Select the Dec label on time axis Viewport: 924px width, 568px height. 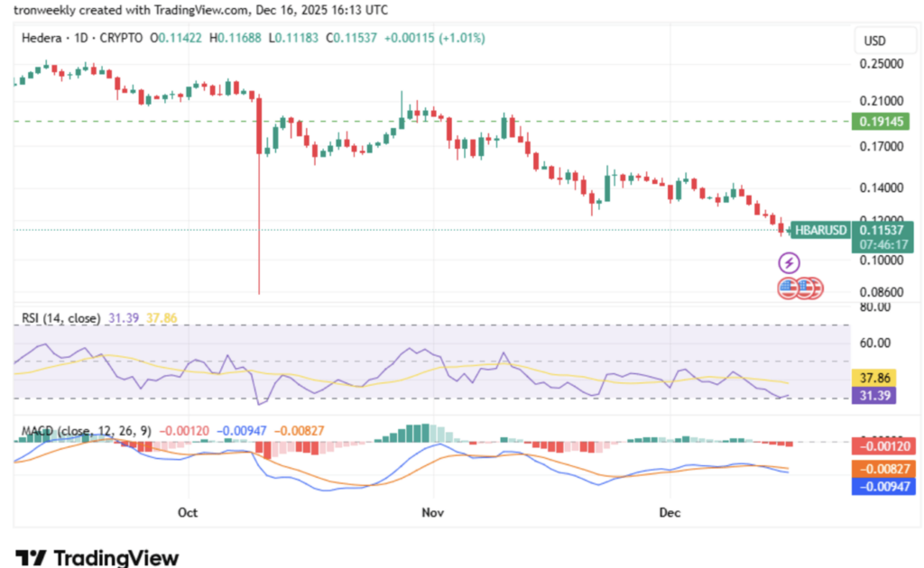pos(669,512)
